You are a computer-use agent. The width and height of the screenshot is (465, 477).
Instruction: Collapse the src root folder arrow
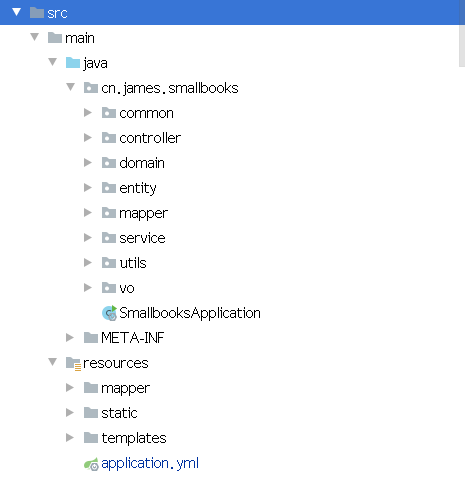(x=16, y=12)
